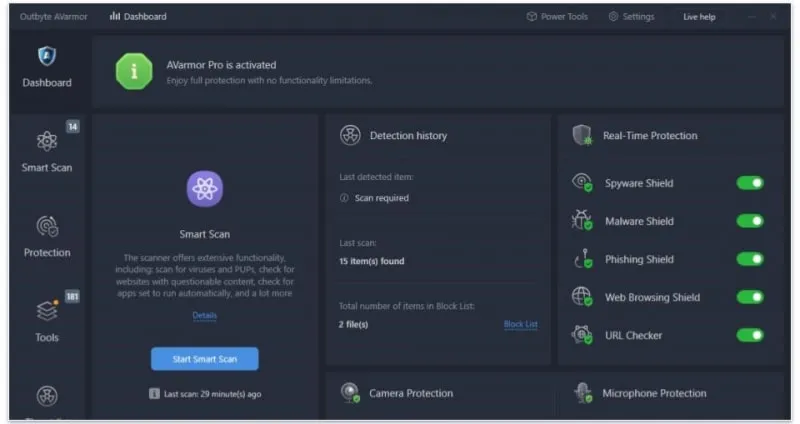Image resolution: width=800 pixels, height=424 pixels.
Task: Select the Protection sidebar icon
Action: point(47,227)
